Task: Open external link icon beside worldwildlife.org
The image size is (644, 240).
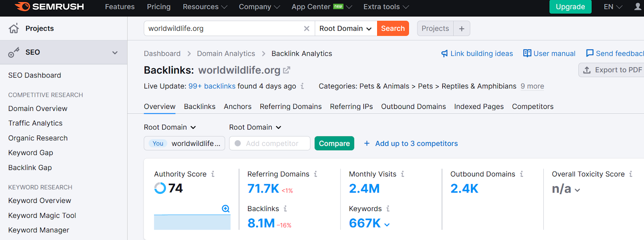Action: point(287,70)
